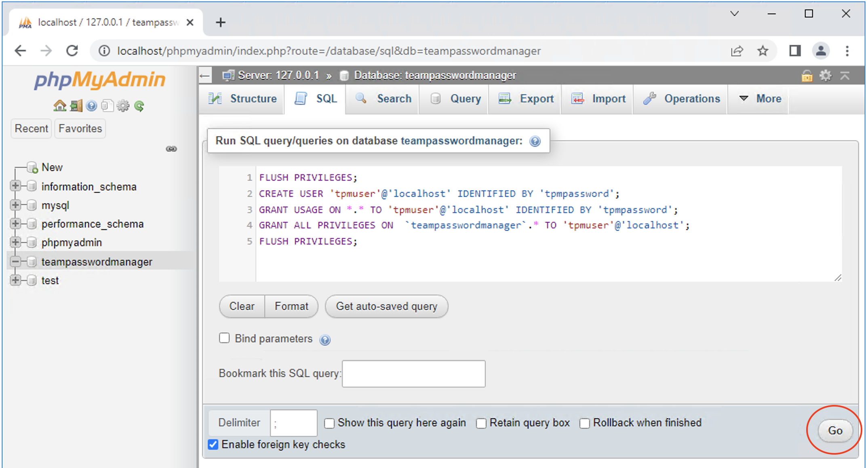Viewport: 868px width, 468px height.
Task: Open phpMyAdmin home icon
Action: [60, 106]
